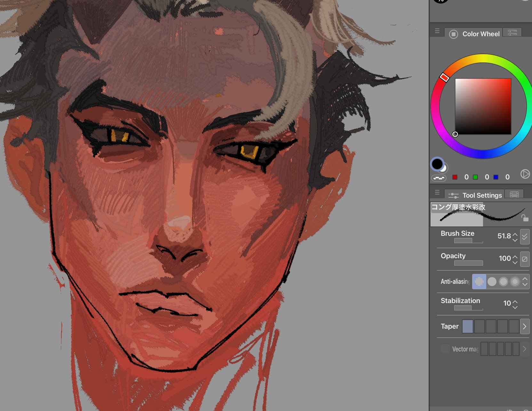Select the no anti-aliasing option
Image resolution: width=532 pixels, height=411 pixels.
tap(479, 282)
